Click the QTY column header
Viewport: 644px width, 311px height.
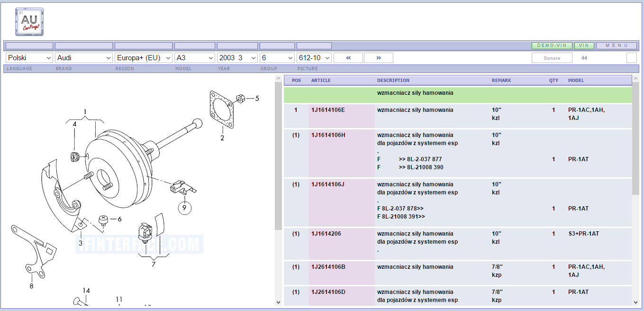pyautogui.click(x=553, y=81)
